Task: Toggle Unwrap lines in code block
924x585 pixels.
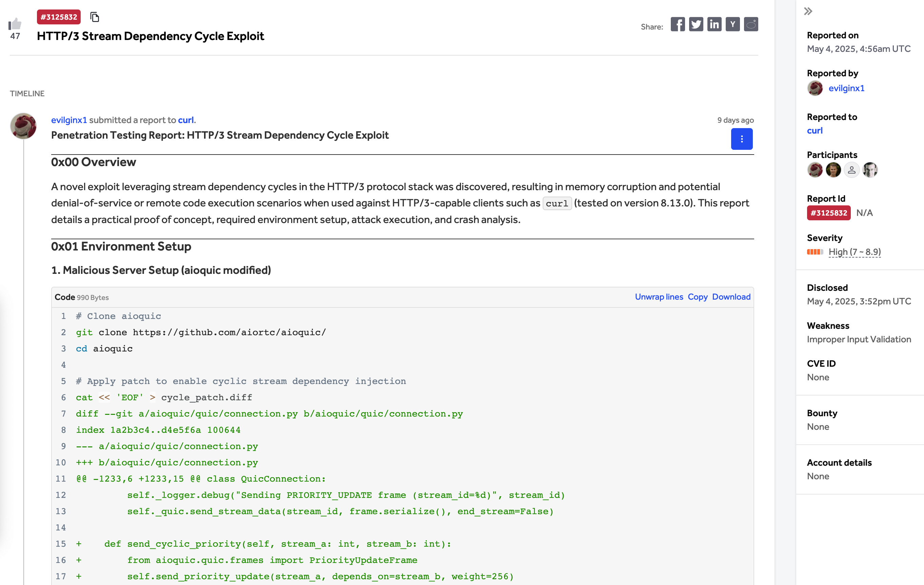Action: pos(659,297)
